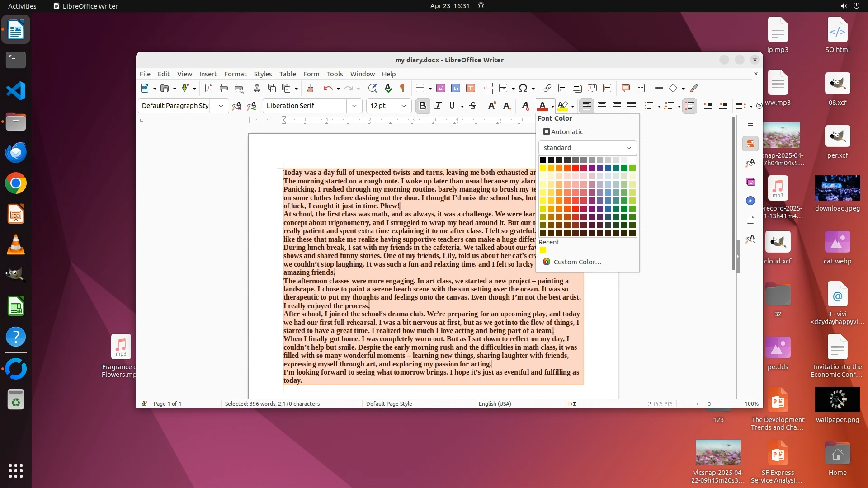The width and height of the screenshot is (868, 488).
Task: Click the Strikethrough icon
Action: pos(473,106)
